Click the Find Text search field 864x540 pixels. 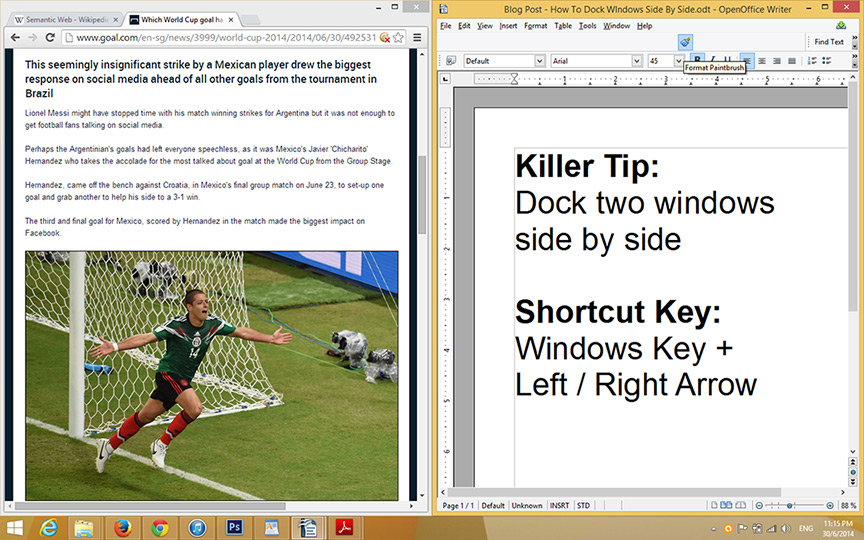coord(829,42)
